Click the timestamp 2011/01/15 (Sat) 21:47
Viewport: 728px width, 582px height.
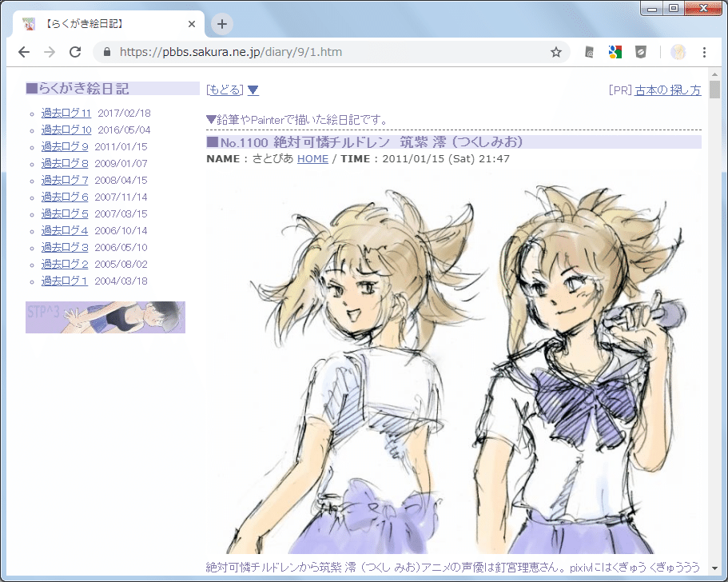(x=446, y=159)
